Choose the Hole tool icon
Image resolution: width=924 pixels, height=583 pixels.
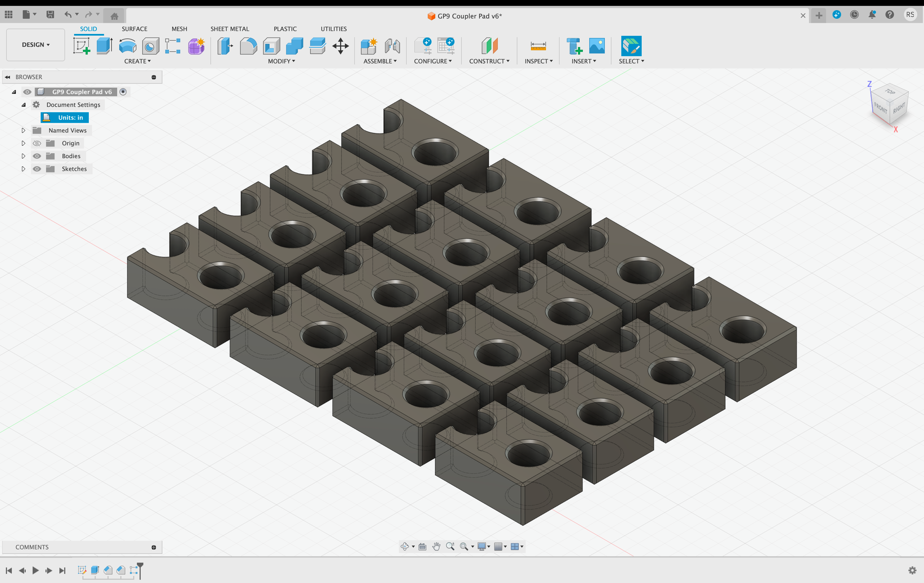tap(151, 46)
